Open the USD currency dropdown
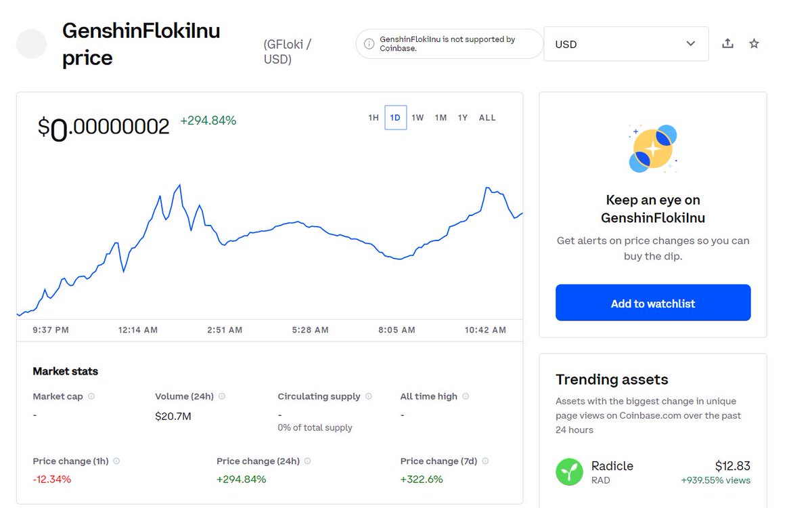The image size is (812, 508). pos(626,44)
